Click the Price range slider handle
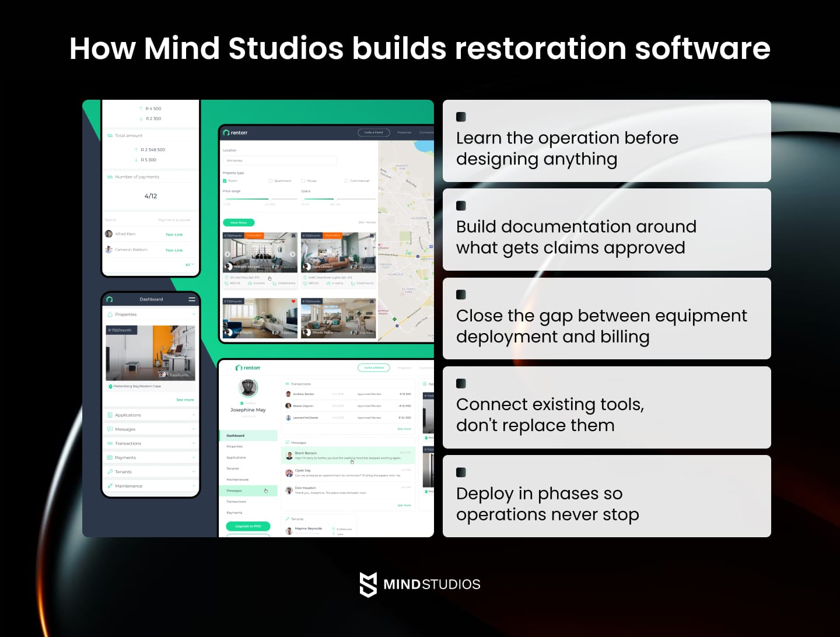This screenshot has width=840, height=637. tap(269, 199)
